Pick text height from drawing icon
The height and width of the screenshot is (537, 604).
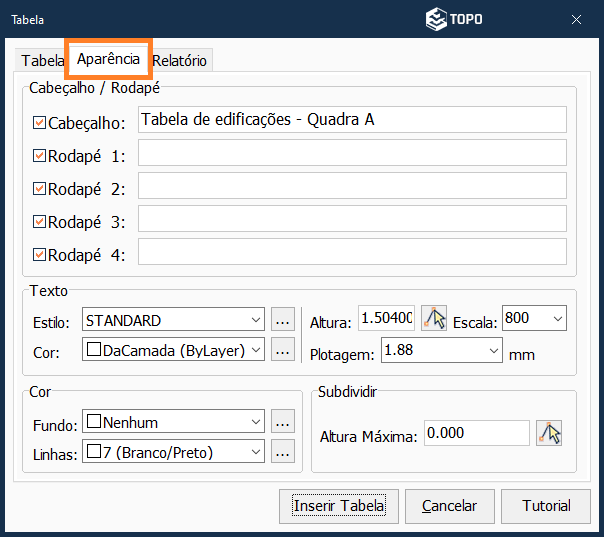coord(434,319)
